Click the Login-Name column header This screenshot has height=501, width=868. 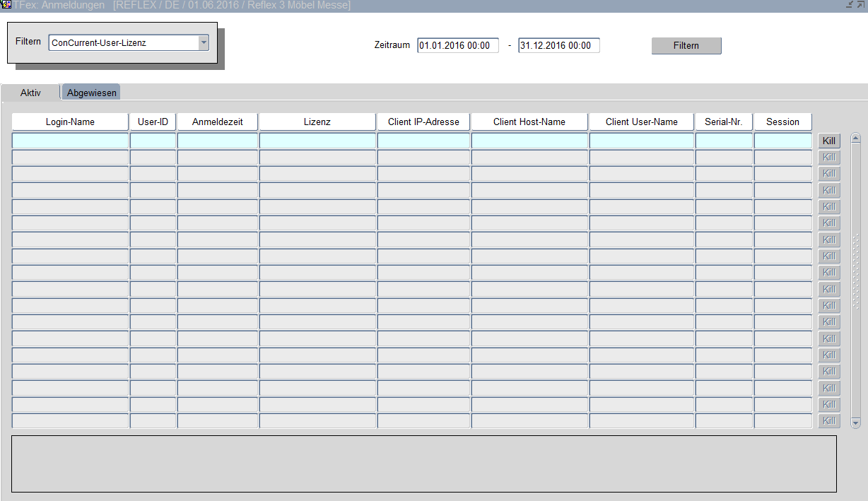(70, 122)
